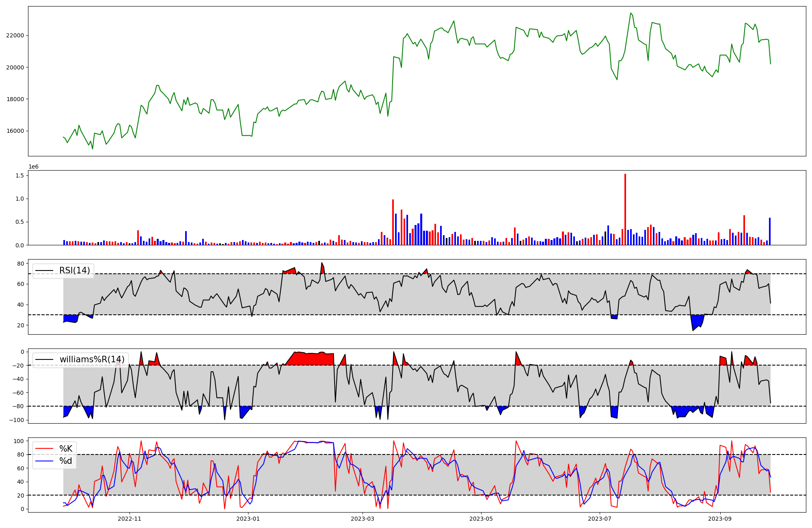Screen dimensions: 812x528
Task: Click the 2023-03 date axis label
Action: click(x=362, y=519)
